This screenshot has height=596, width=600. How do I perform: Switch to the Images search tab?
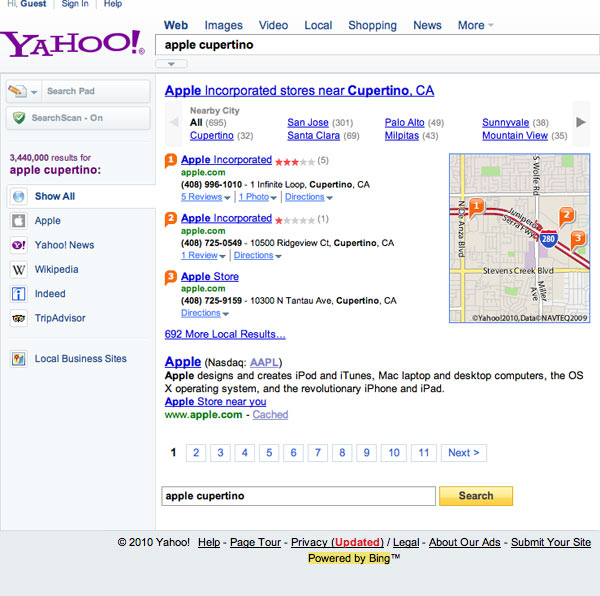[223, 26]
